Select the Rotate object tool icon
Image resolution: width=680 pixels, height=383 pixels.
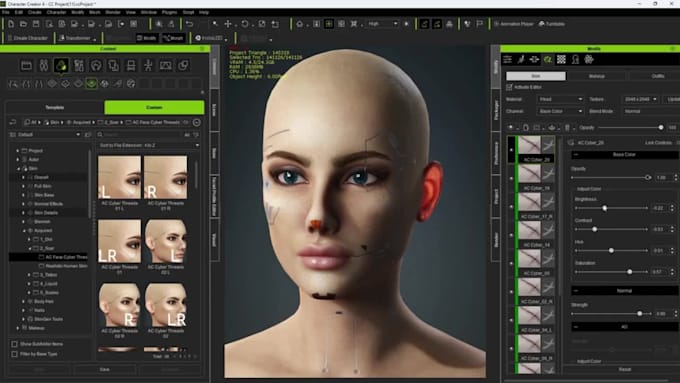click(x=245, y=24)
